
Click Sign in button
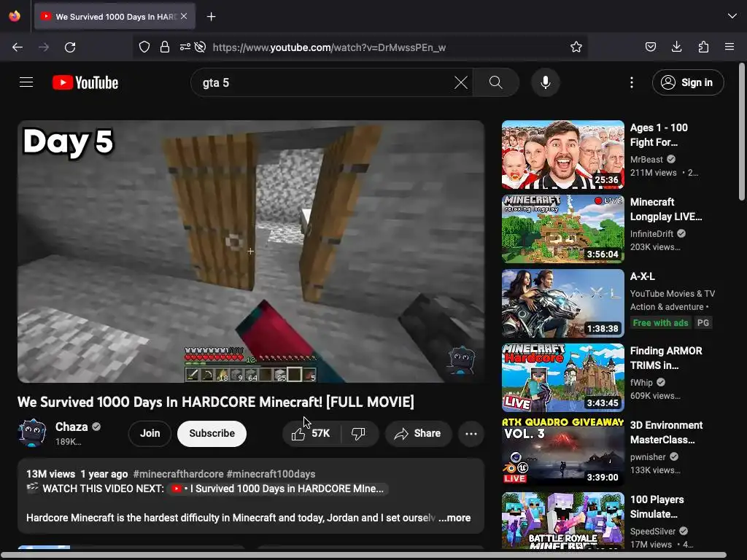point(688,82)
